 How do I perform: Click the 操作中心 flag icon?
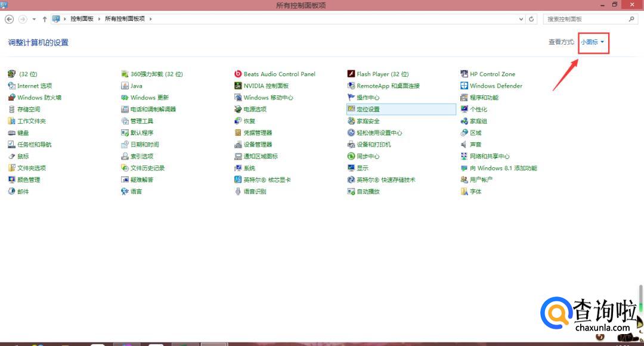tap(351, 98)
